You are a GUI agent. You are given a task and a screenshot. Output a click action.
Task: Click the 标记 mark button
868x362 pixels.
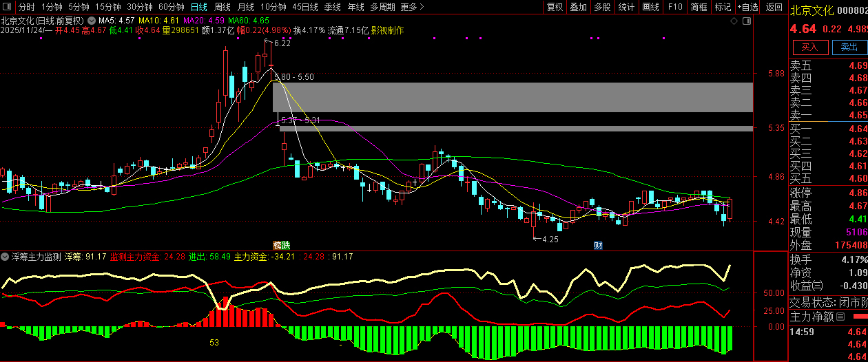pyautogui.click(x=723, y=7)
